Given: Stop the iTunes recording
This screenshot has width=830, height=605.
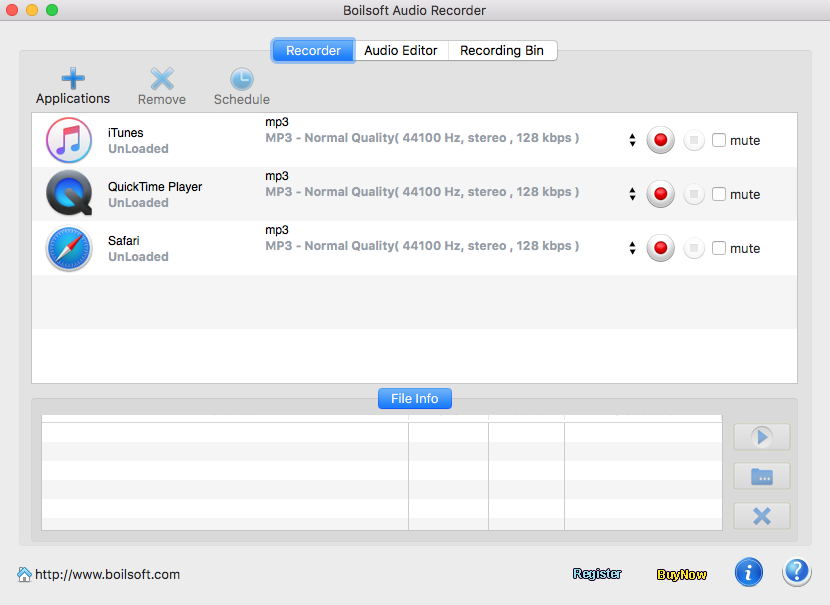Looking at the screenshot, I should 694,140.
